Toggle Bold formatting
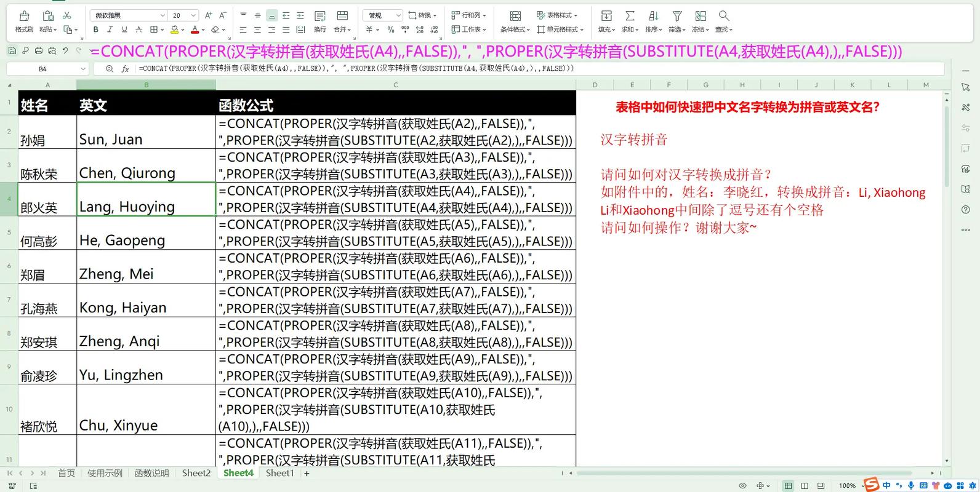Viewport: 980px width, 492px height. 95,30
